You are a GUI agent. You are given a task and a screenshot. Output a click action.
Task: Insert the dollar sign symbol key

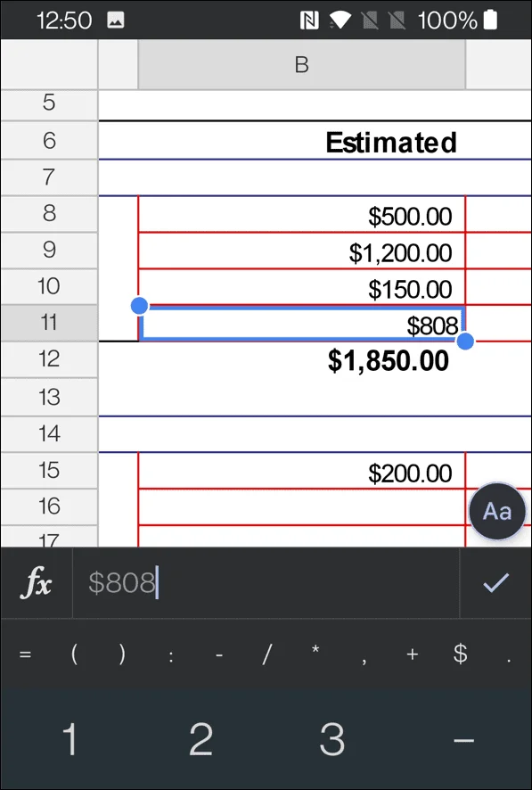pyautogui.click(x=460, y=654)
